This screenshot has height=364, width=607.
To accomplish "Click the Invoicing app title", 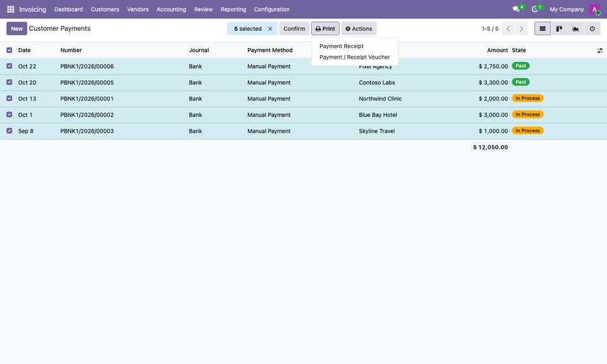I will pos(32,9).
